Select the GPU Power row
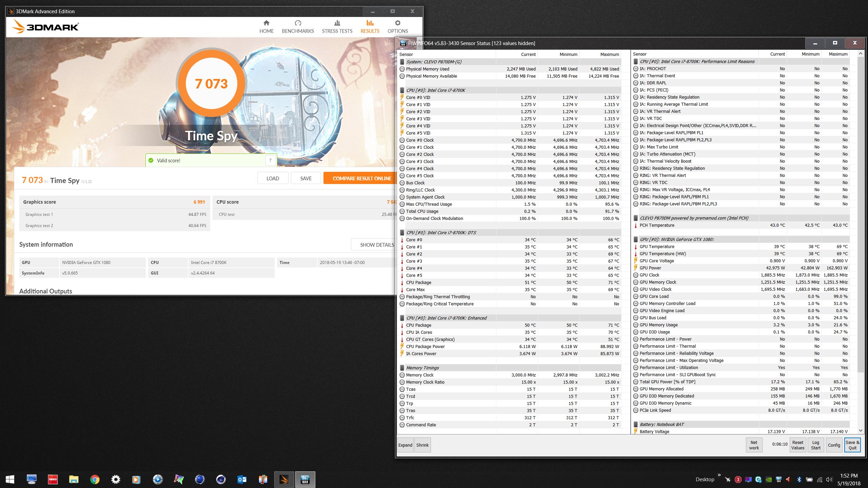The height and width of the screenshot is (488, 868). [741, 268]
